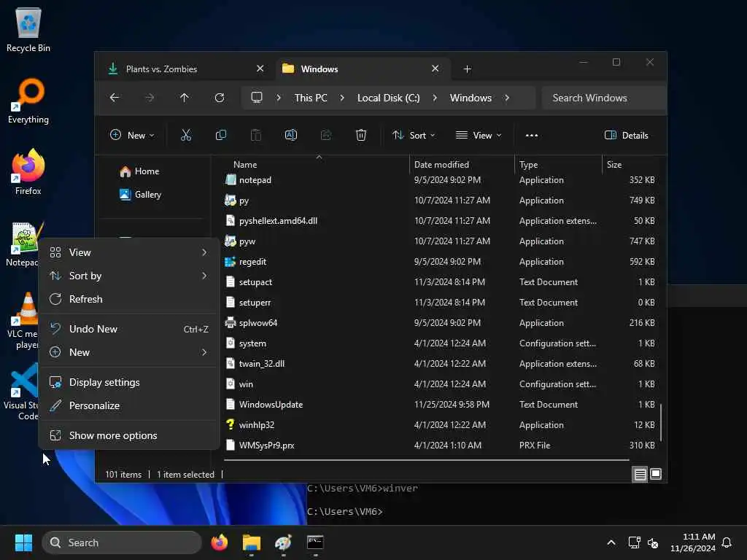This screenshot has width=747, height=560.
Task: Click the Search Windows input field
Action: tap(603, 98)
